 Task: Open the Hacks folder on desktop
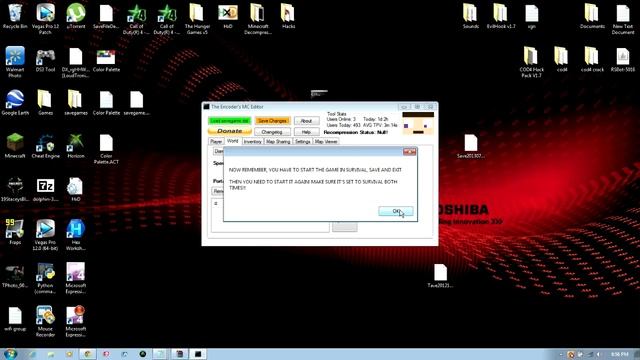coord(288,17)
